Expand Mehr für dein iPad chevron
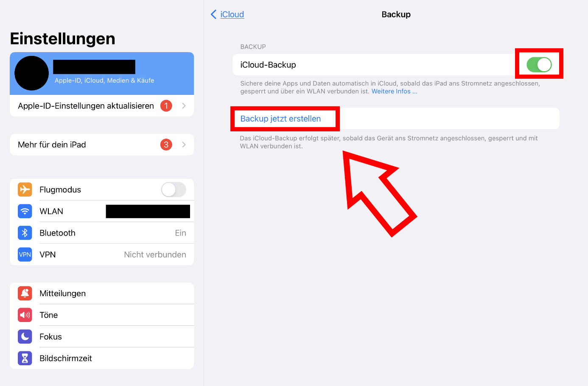 184,144
